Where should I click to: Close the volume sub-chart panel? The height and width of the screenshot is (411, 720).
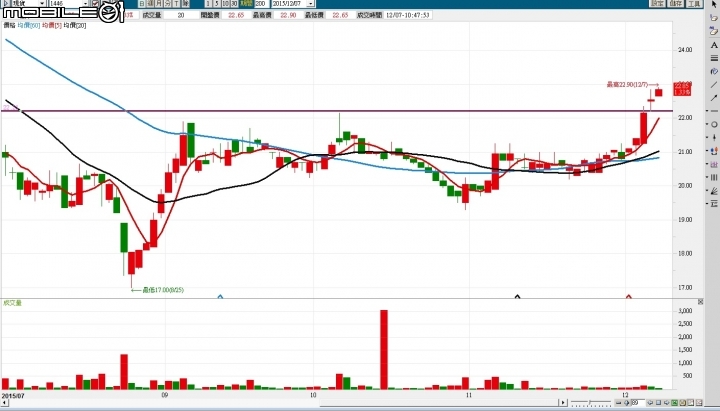700,302
